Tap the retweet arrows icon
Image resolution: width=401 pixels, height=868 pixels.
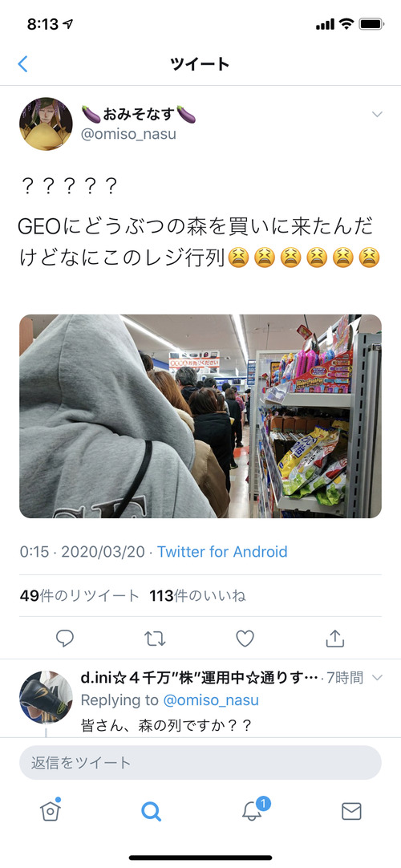(x=155, y=639)
